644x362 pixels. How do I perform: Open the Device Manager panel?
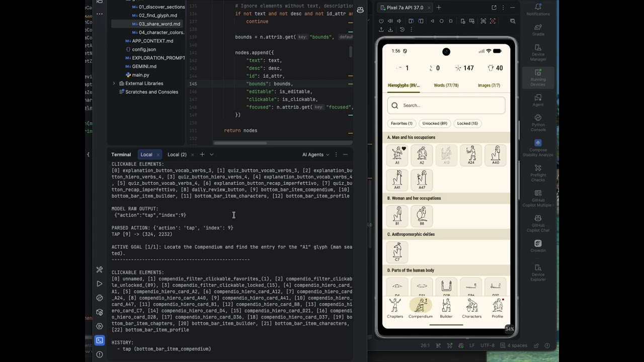pos(538,52)
